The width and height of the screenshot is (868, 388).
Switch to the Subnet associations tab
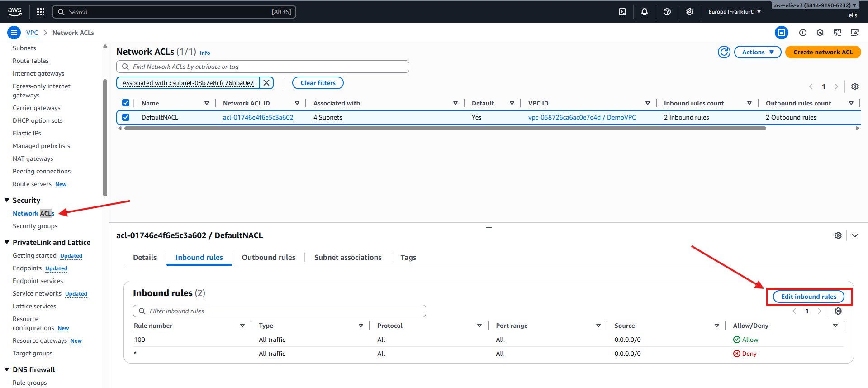click(x=347, y=257)
